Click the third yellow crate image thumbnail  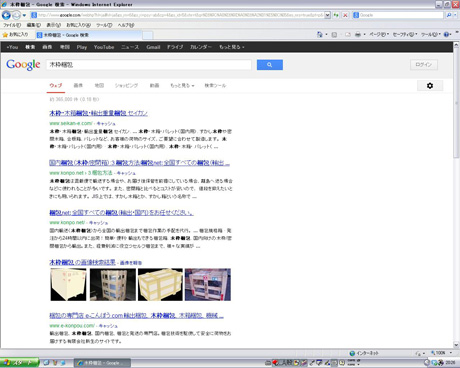point(160,285)
